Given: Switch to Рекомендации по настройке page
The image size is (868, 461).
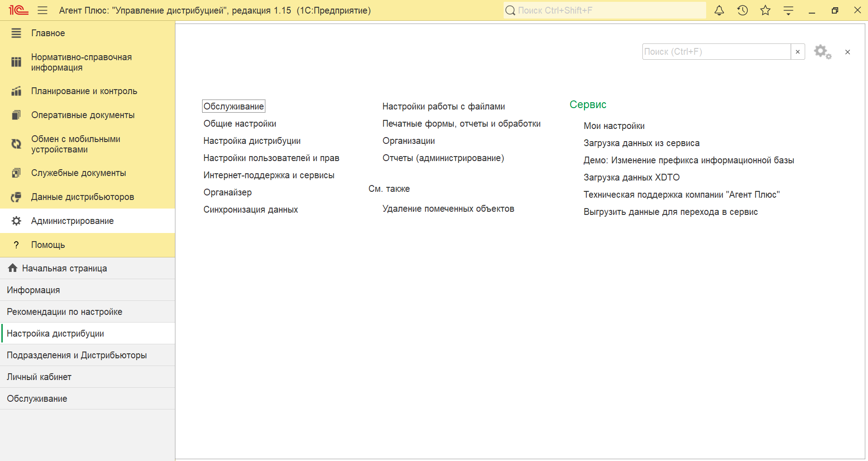Looking at the screenshot, I should click(87, 312).
